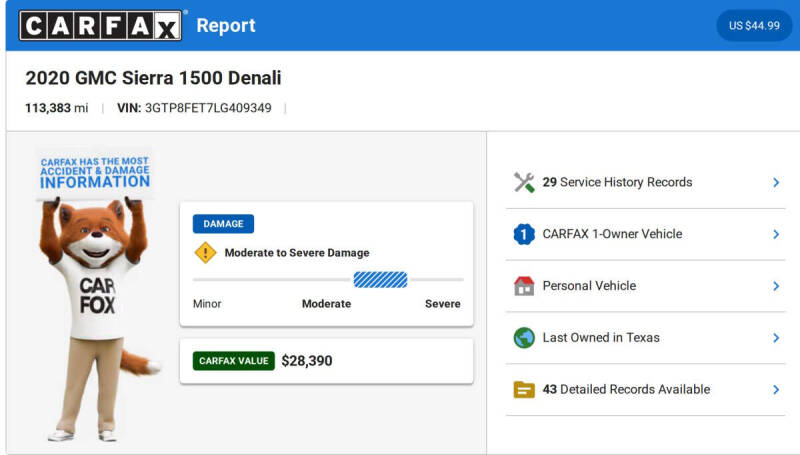800x455 pixels.
Task: Click the Minor severity label
Action: tap(207, 304)
